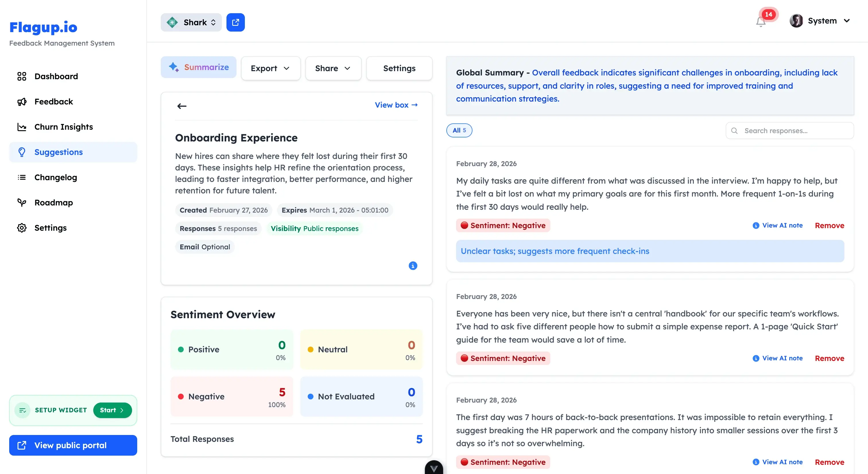This screenshot has width=868, height=474.
Task: Select the All 5 filter tab
Action: pos(459,130)
